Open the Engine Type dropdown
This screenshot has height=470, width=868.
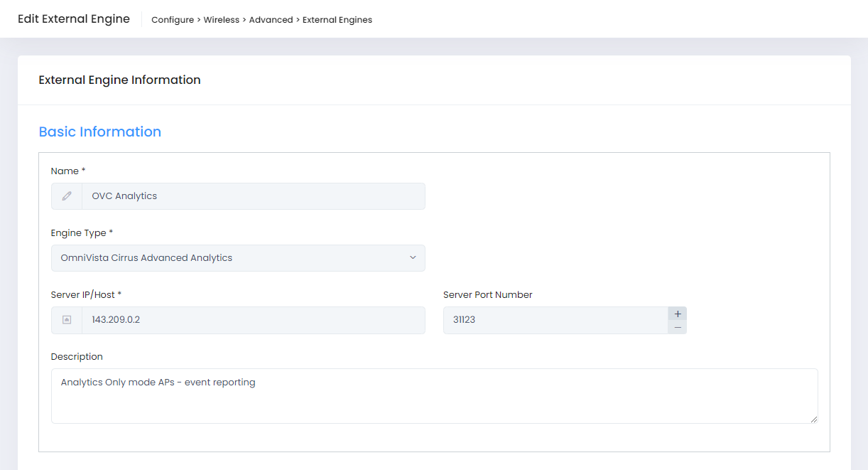[238, 258]
